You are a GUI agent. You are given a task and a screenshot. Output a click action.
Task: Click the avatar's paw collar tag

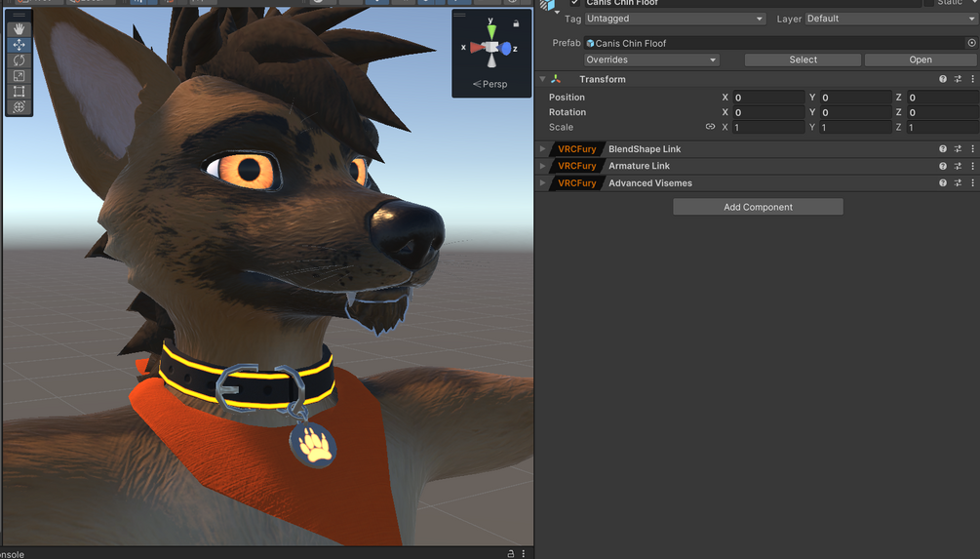point(313,445)
